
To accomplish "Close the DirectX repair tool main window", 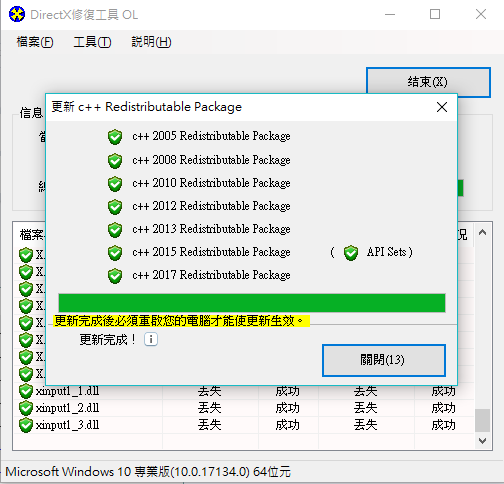I will pyautogui.click(x=481, y=14).
